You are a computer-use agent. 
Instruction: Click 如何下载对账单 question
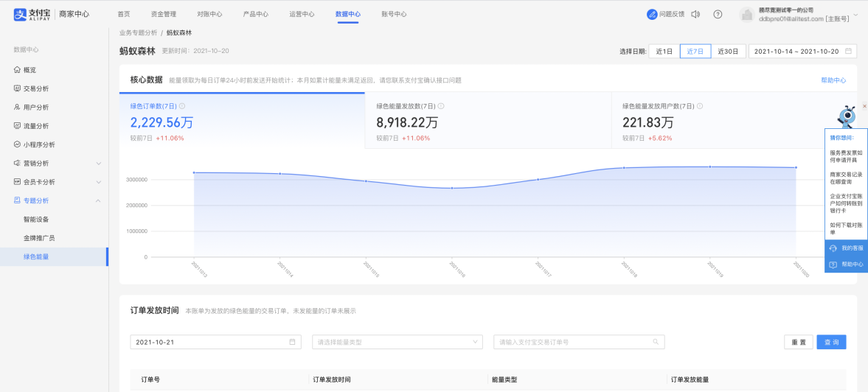pos(846,228)
